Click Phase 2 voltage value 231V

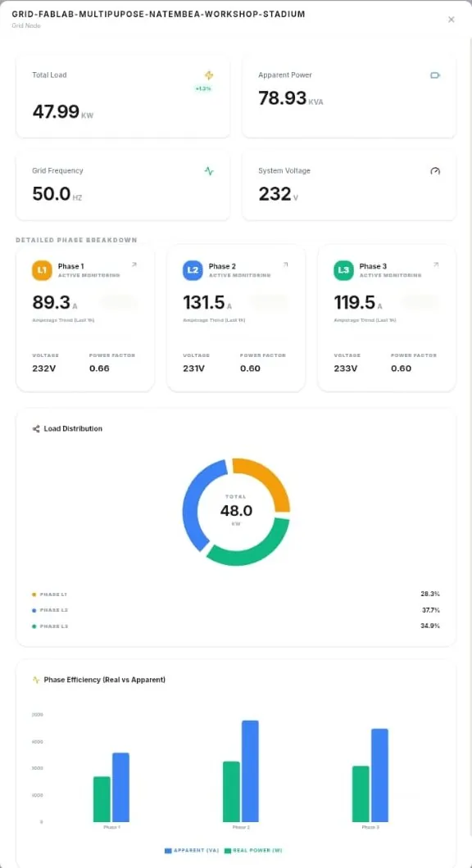coord(194,368)
